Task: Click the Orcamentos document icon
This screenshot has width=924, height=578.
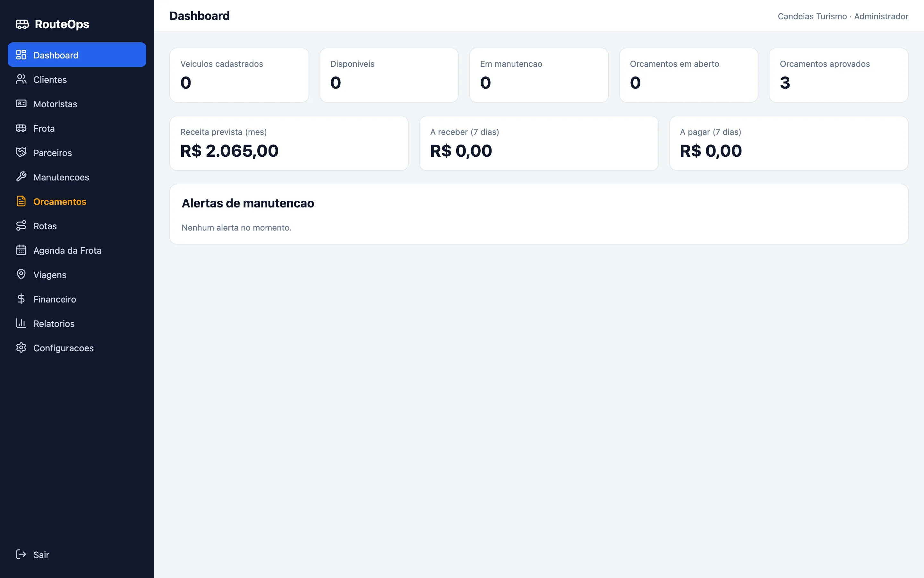Action: 21,201
